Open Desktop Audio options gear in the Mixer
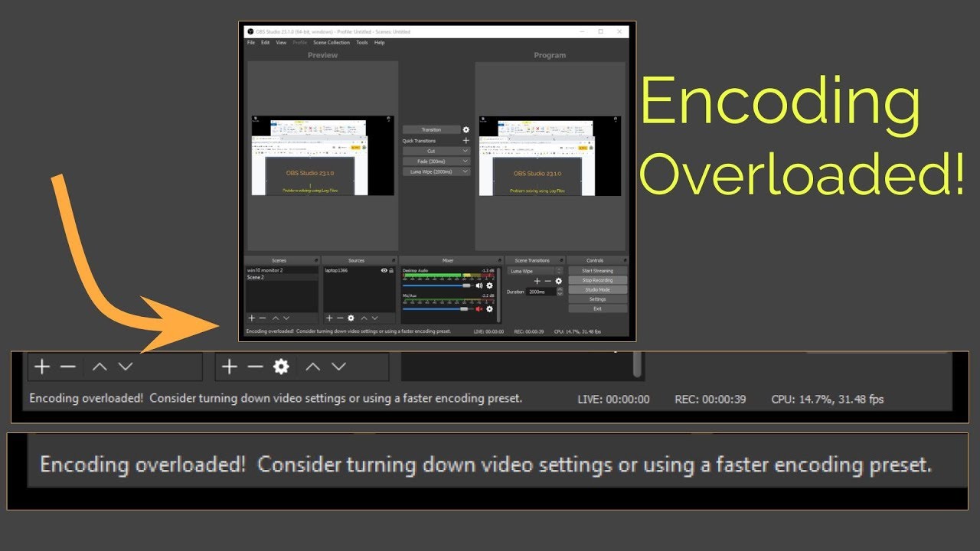Viewport: 980px width, 551px height. click(x=489, y=285)
